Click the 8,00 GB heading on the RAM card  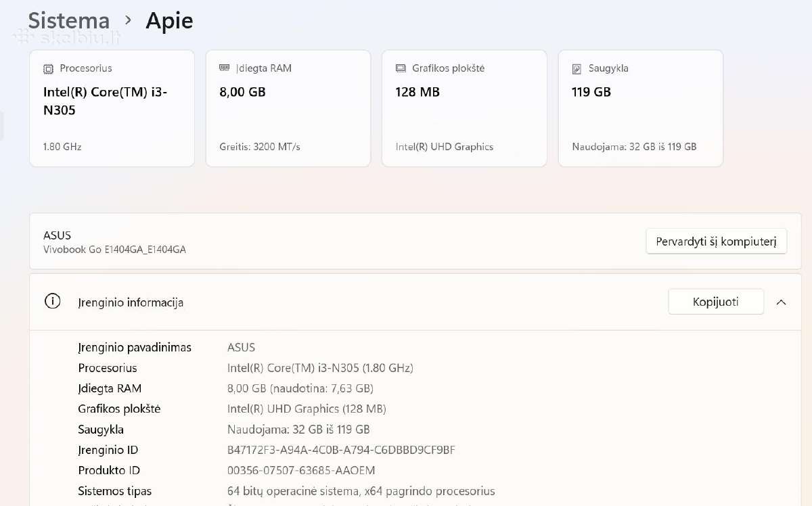tap(242, 92)
